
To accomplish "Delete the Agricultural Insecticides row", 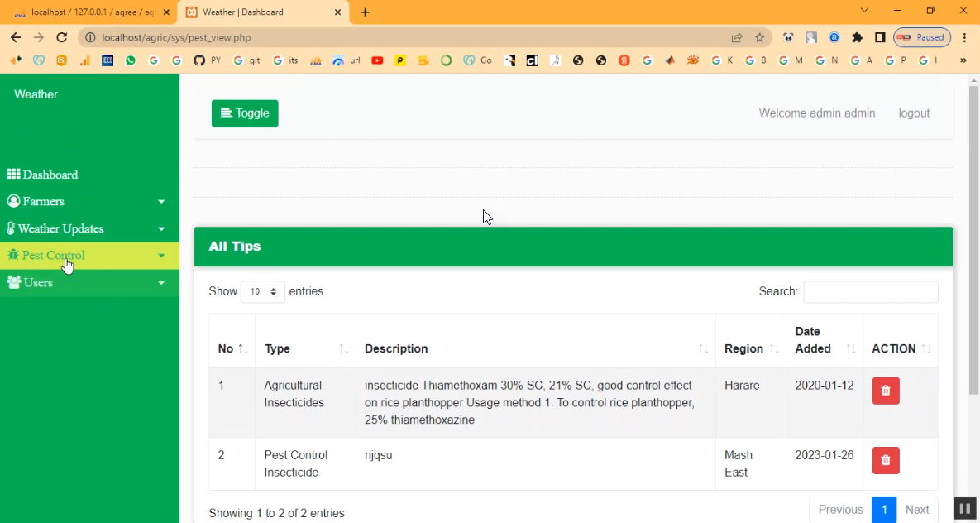I will pyautogui.click(x=885, y=391).
